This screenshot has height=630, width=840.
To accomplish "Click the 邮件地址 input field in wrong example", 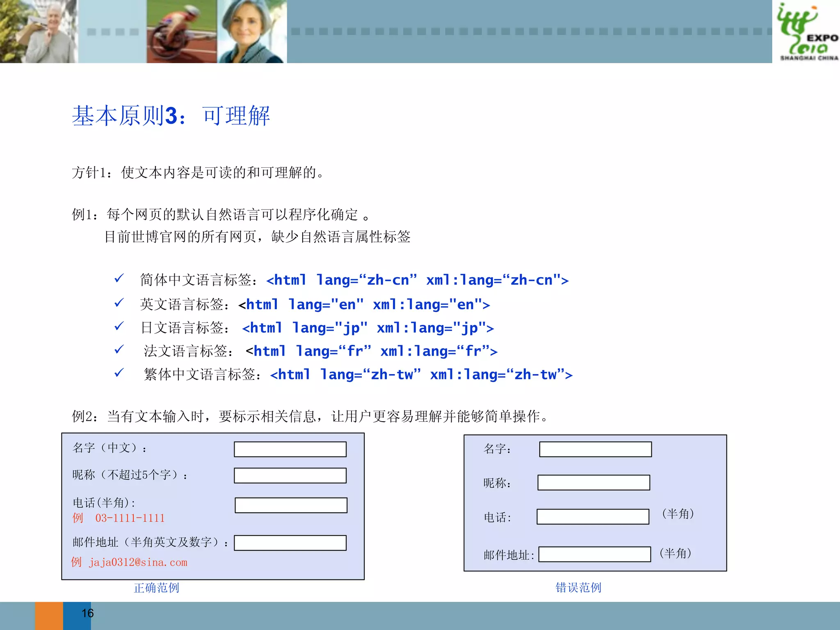I will tap(594, 554).
